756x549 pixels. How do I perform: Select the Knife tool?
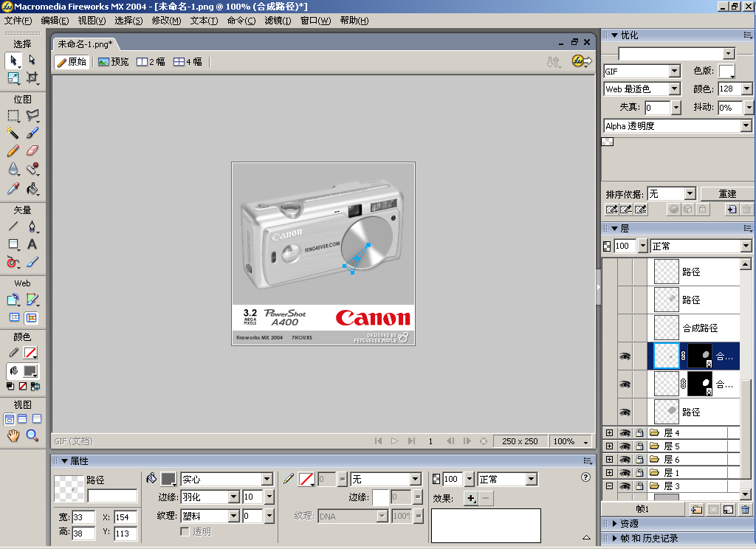[x=32, y=262]
